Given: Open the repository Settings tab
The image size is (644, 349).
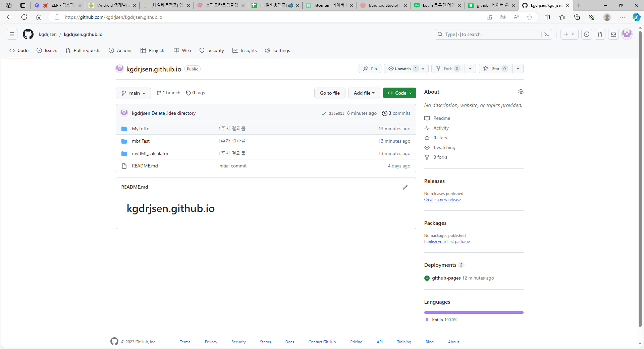Looking at the screenshot, I should click(277, 50).
